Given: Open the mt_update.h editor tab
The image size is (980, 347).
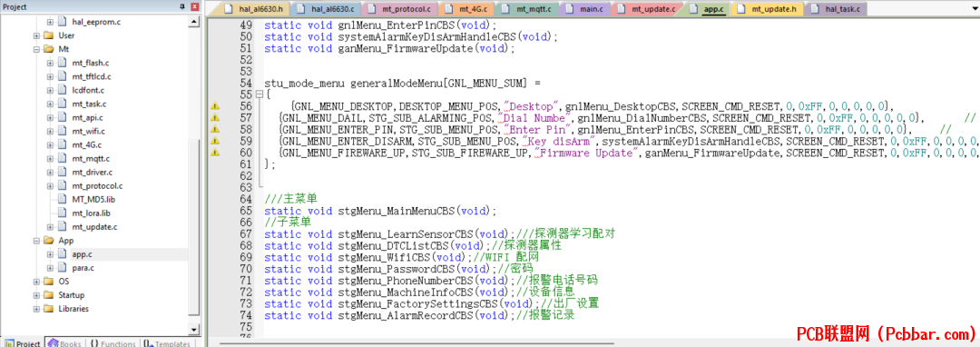Looking at the screenshot, I should click(767, 9).
